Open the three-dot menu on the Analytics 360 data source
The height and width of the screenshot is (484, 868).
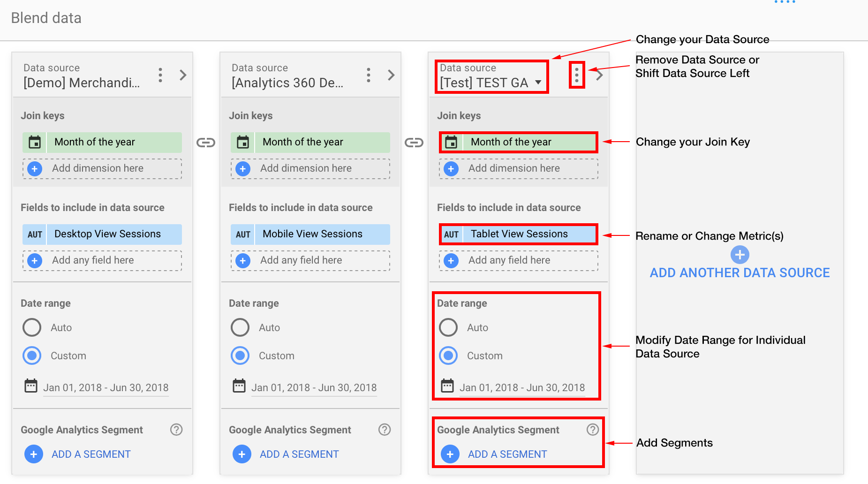369,75
